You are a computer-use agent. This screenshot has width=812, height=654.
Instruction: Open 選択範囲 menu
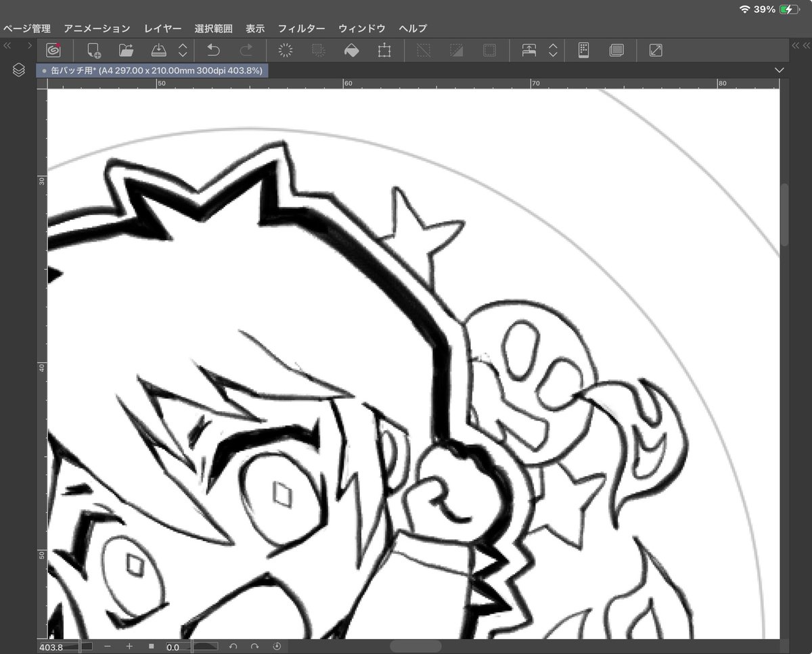click(x=213, y=28)
